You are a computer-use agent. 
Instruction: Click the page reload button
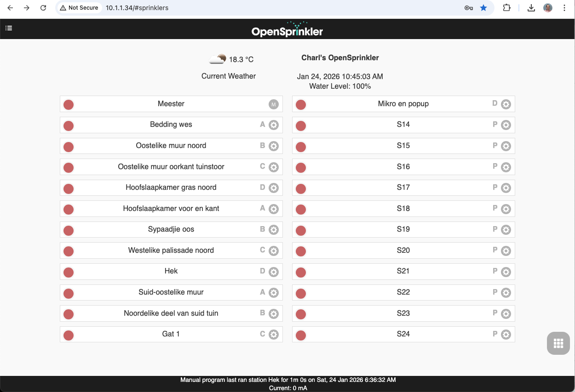[43, 8]
